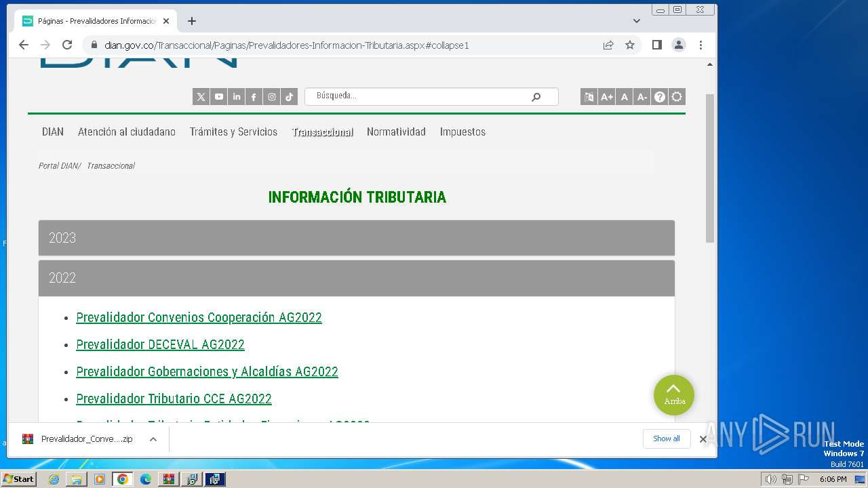Screen dimensions: 868x488
Task: Open the Chrome side panel icon
Action: click(x=656, y=45)
